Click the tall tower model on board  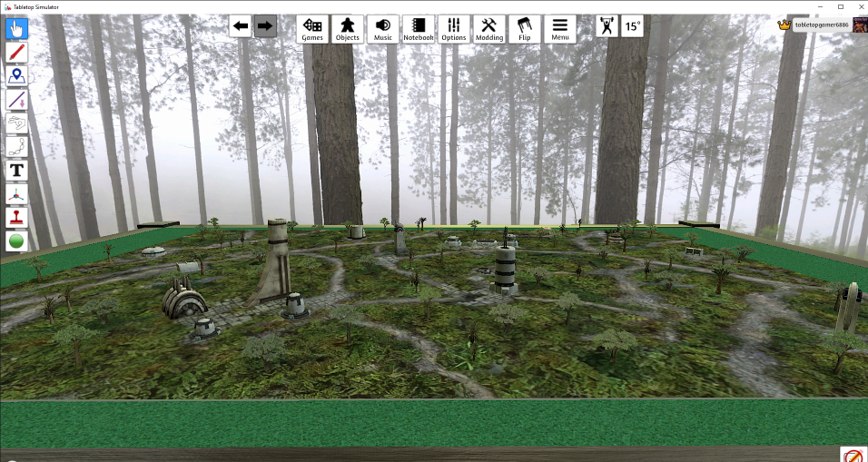[276, 261]
